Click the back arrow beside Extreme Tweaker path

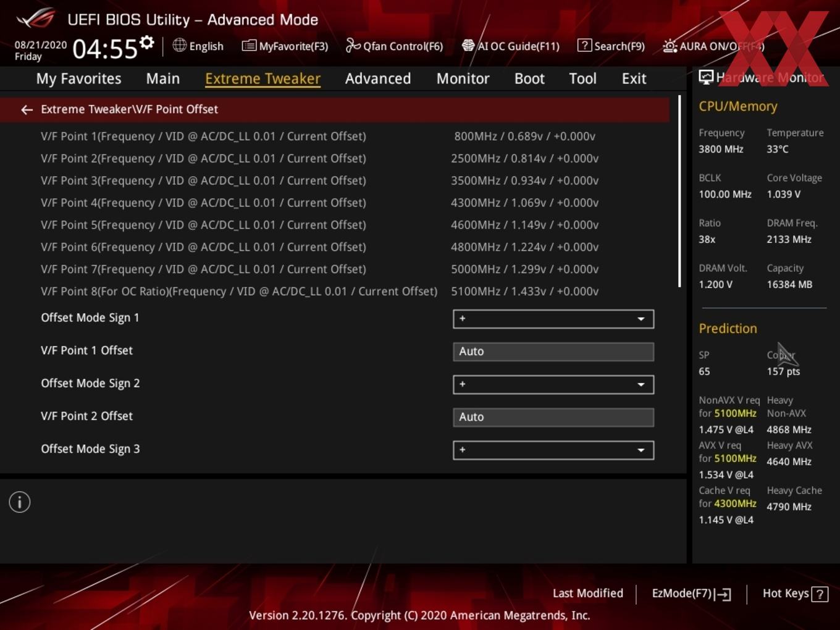[x=27, y=109]
